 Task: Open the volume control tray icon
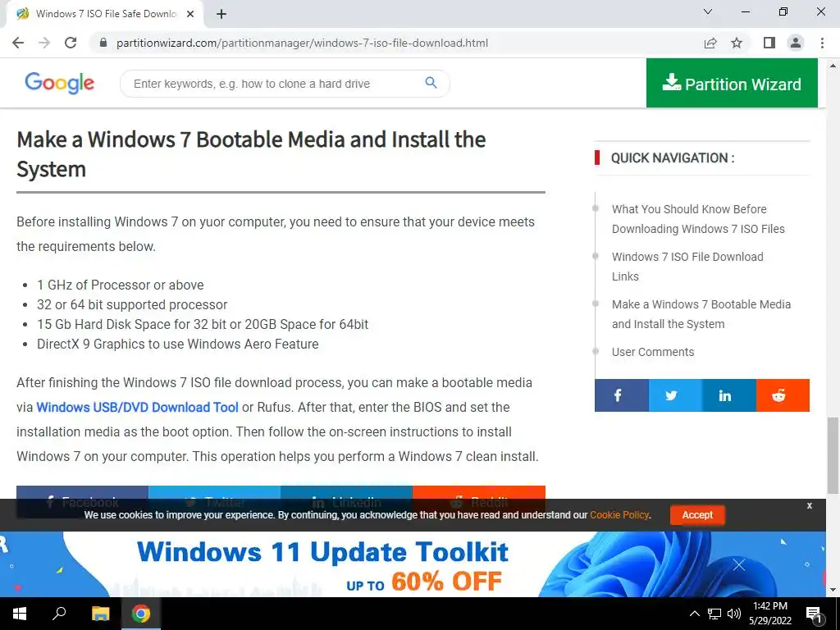click(734, 614)
